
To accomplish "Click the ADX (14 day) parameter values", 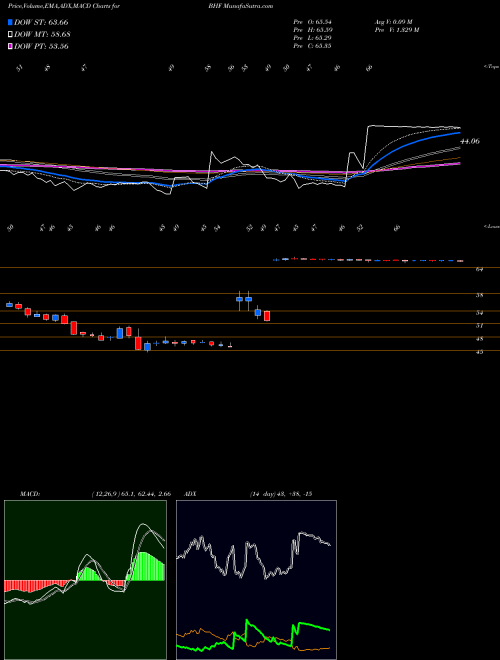I will (x=280, y=494).
